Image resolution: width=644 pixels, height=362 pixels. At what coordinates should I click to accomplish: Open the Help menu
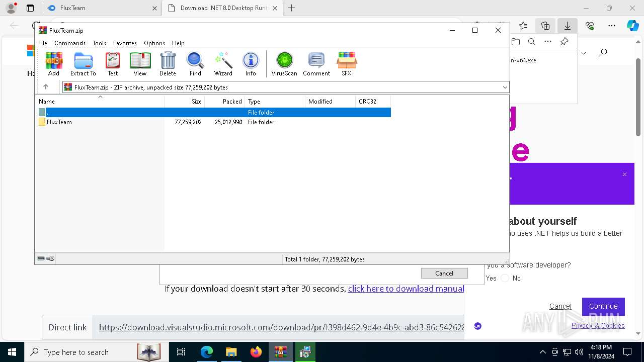pos(178,43)
